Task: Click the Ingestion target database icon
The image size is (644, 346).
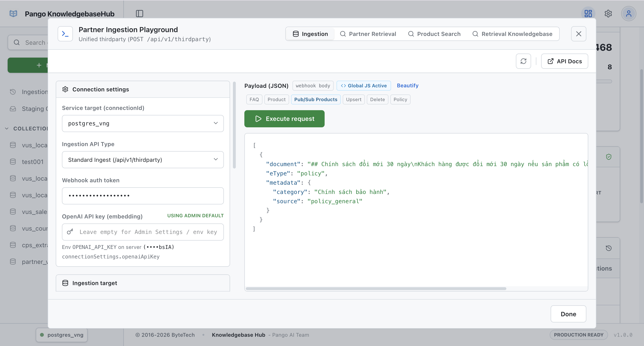Action: (x=65, y=283)
